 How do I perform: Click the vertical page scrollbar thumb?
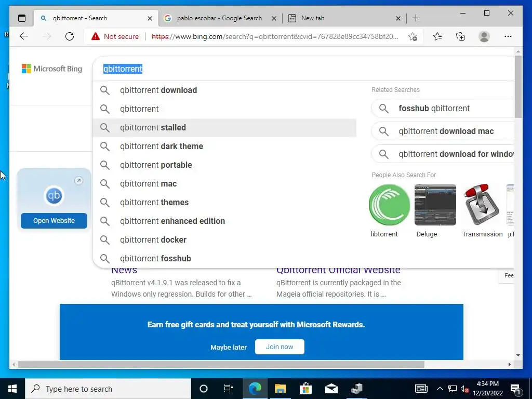coord(518,87)
